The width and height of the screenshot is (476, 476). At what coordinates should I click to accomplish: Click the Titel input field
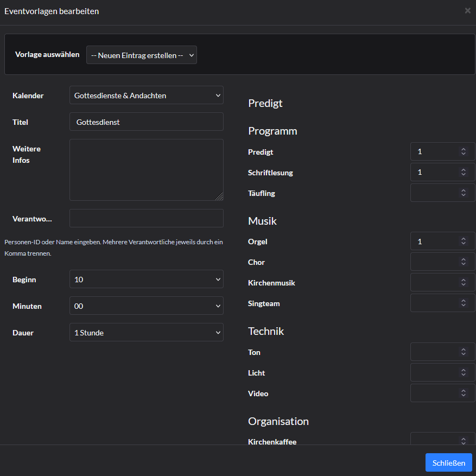tap(147, 122)
